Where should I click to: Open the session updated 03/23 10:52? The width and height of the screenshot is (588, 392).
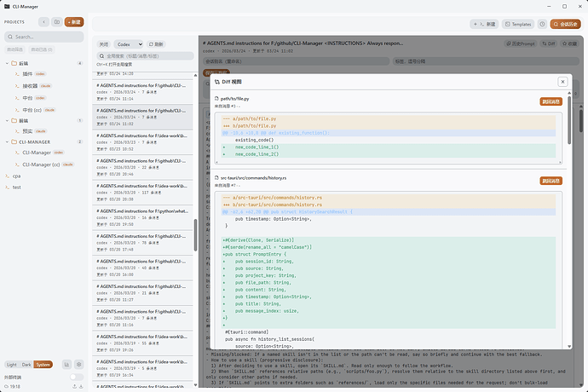142,141
